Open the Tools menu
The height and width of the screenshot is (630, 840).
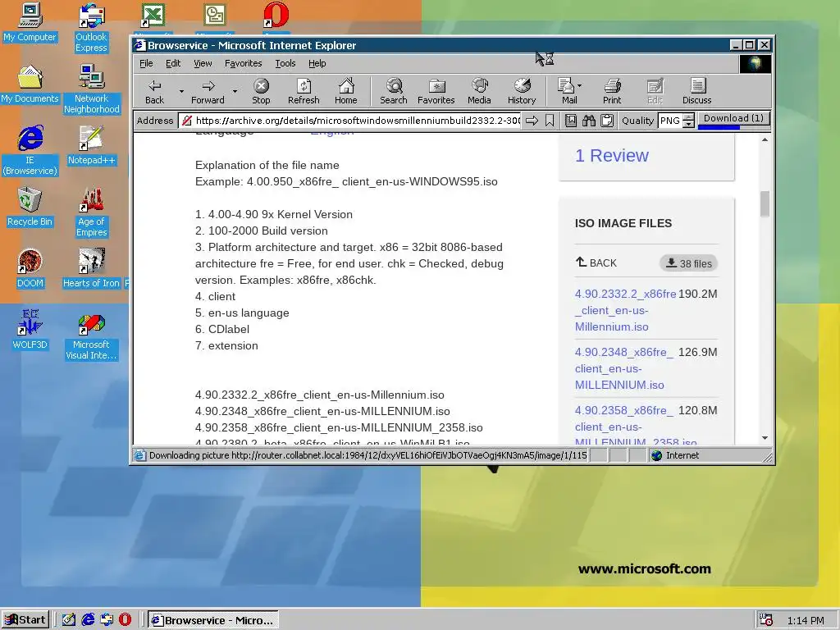click(x=285, y=63)
